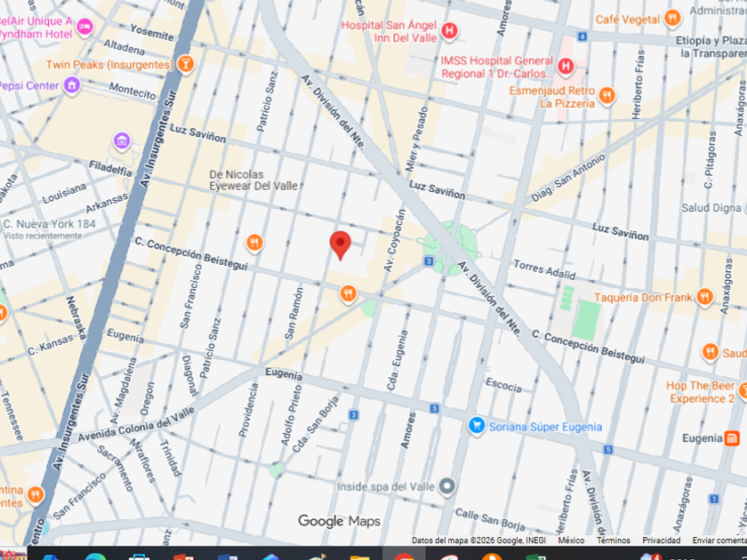Open the Soriana Súper Eugenia shopping cart icon
This screenshot has height=560, width=747.
pos(477,426)
